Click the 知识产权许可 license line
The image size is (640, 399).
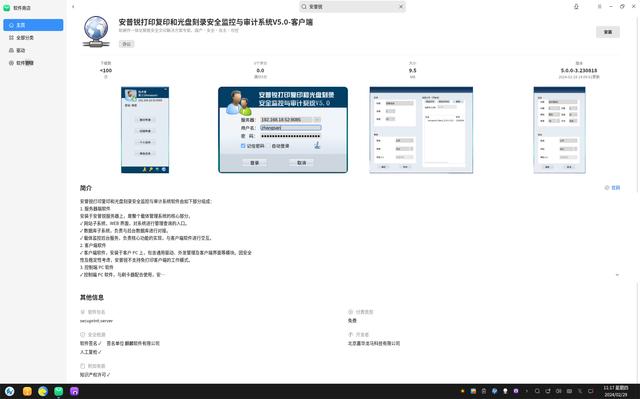pos(95,374)
